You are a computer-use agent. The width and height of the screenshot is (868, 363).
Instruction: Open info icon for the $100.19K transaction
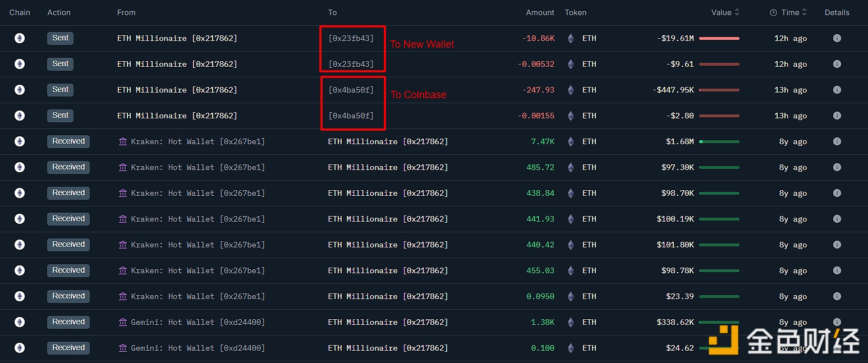837,219
